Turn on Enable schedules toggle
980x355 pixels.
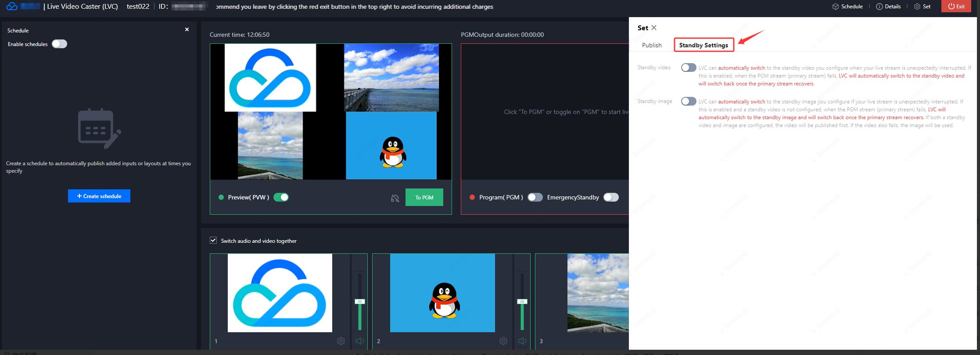[x=59, y=44]
